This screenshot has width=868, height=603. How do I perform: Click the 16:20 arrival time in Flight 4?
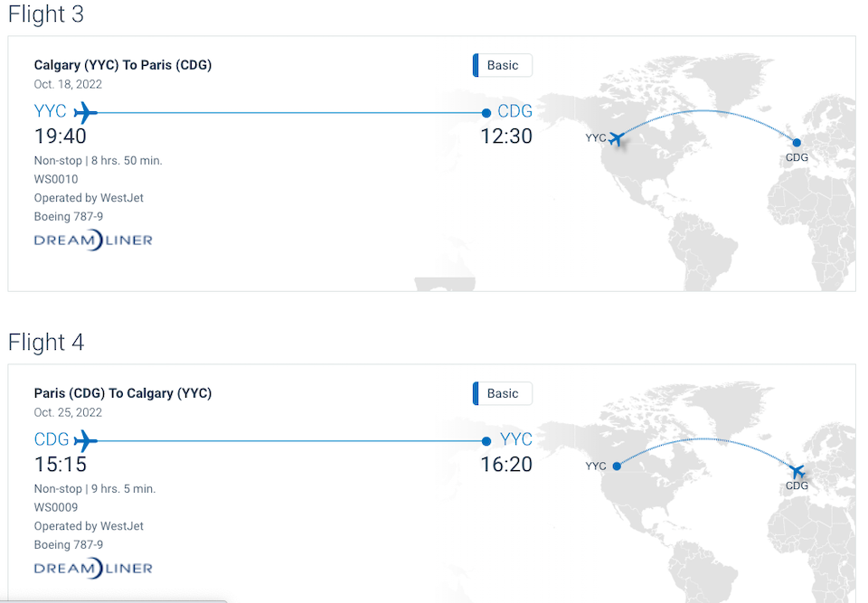pos(506,465)
